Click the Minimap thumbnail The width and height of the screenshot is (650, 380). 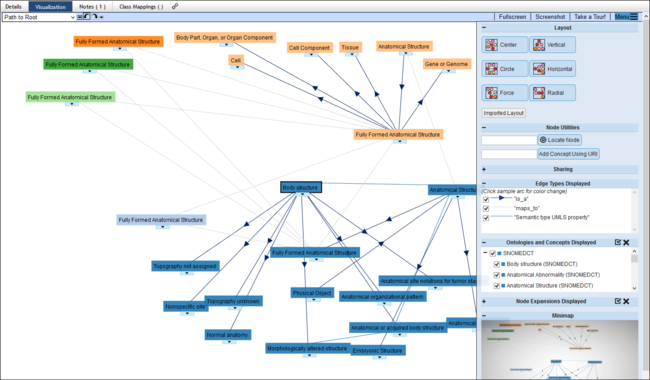560,350
